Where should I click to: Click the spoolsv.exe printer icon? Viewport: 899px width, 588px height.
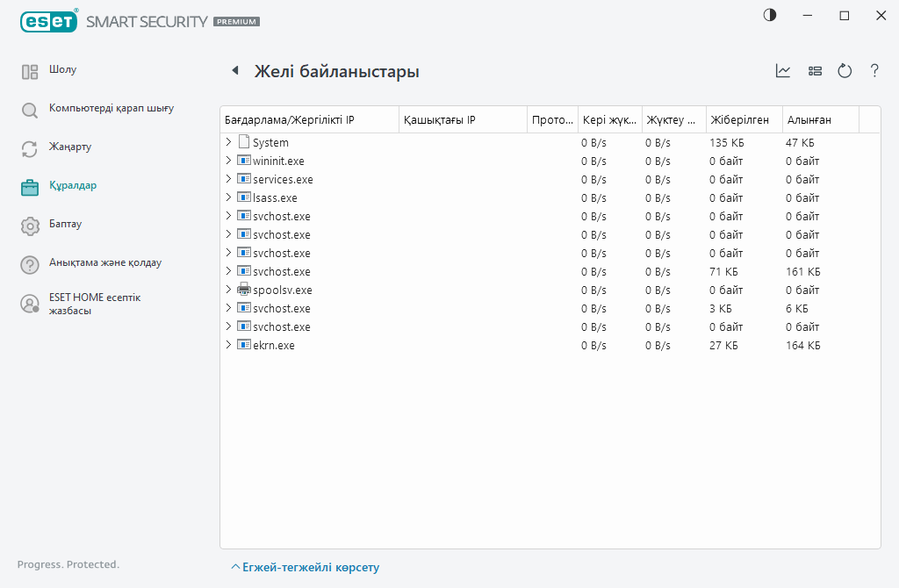[x=243, y=290]
